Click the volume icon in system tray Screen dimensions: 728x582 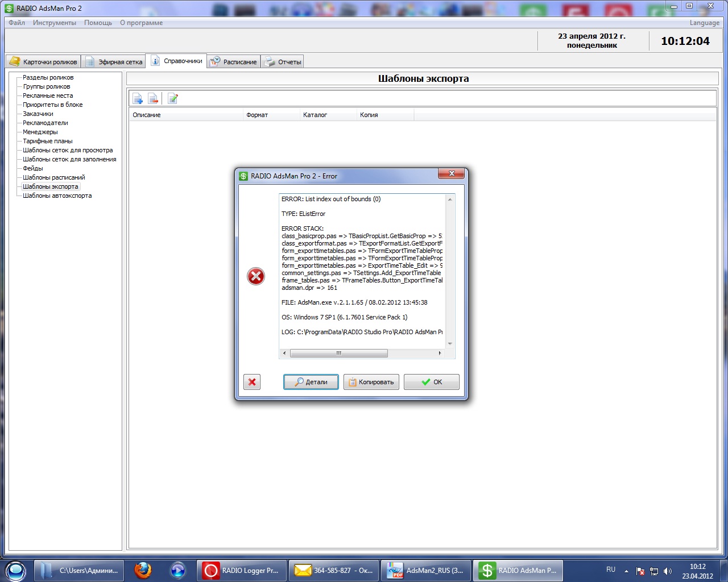coord(668,571)
